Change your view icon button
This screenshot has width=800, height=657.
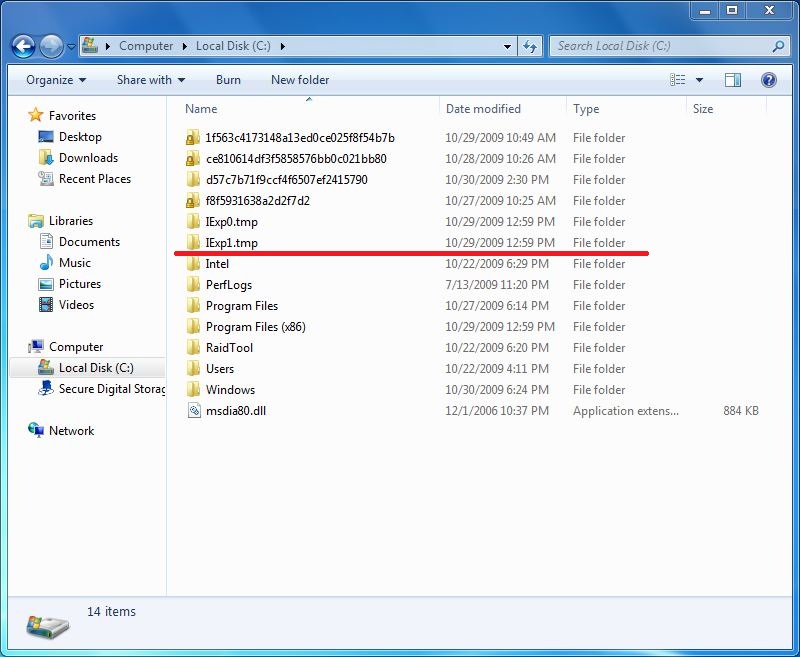coord(678,80)
